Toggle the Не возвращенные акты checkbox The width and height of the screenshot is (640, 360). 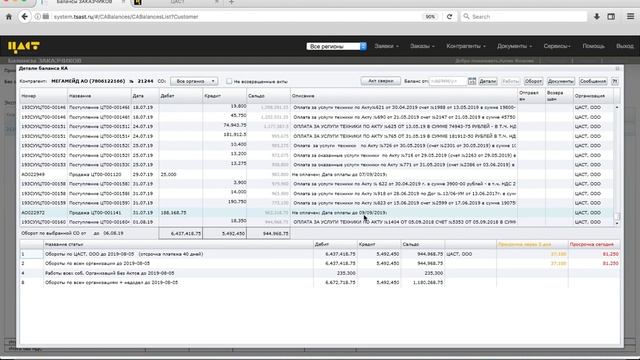(x=229, y=81)
